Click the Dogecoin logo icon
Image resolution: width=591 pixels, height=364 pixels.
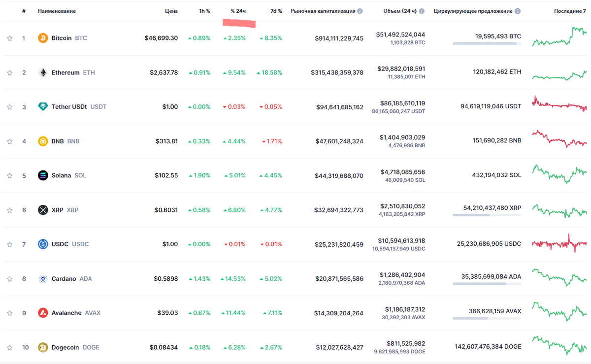[x=43, y=347]
